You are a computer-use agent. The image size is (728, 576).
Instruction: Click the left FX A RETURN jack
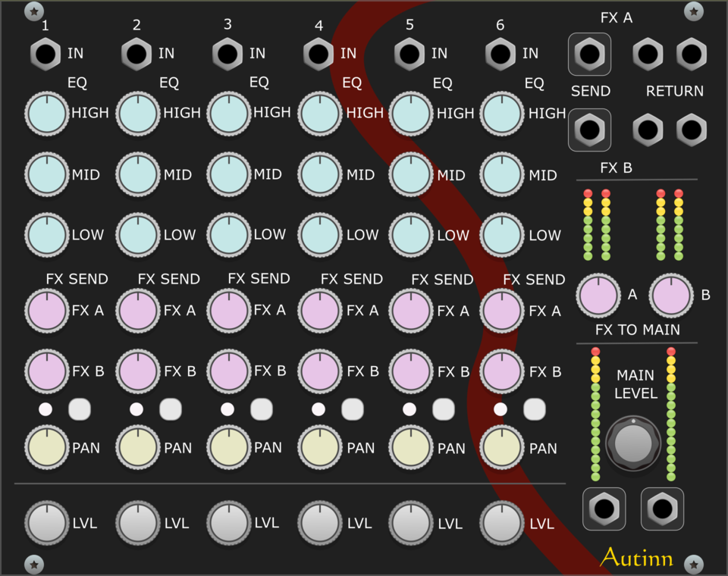pos(648,55)
